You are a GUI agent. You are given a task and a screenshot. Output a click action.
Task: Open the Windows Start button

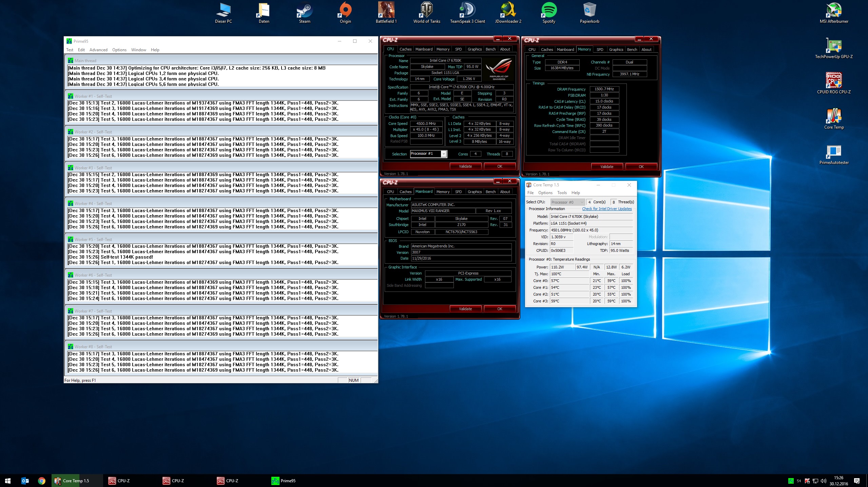tap(8, 481)
